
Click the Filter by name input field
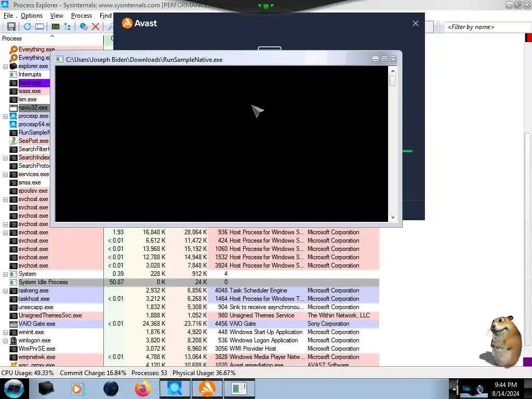tap(488, 27)
